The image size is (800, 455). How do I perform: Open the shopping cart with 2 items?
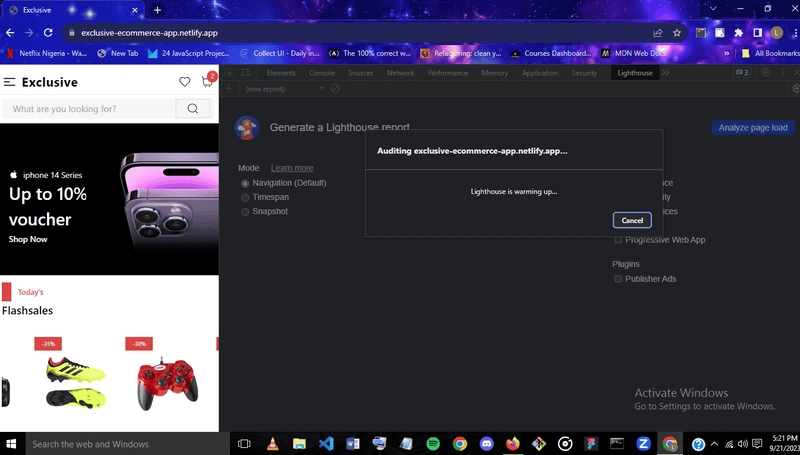206,82
